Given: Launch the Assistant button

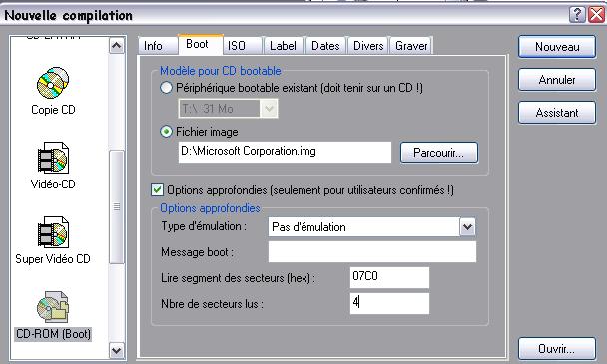Looking at the screenshot, I should tap(557, 113).
